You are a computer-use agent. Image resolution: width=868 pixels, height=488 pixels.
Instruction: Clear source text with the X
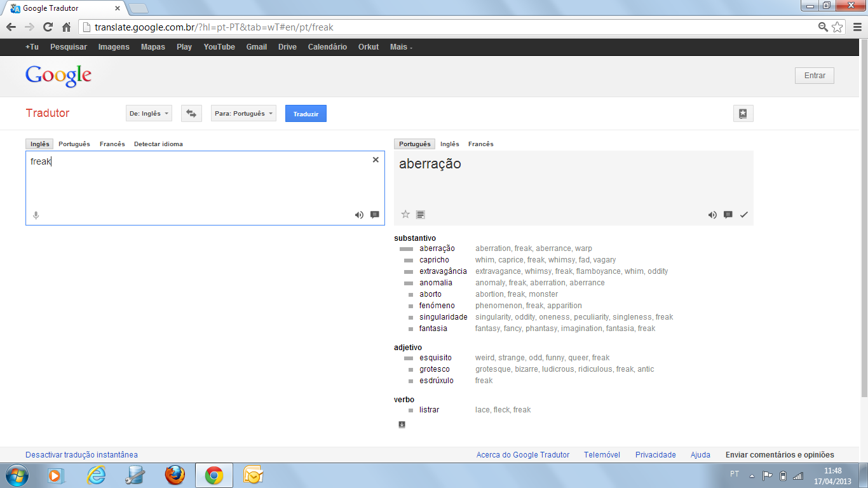tap(376, 159)
